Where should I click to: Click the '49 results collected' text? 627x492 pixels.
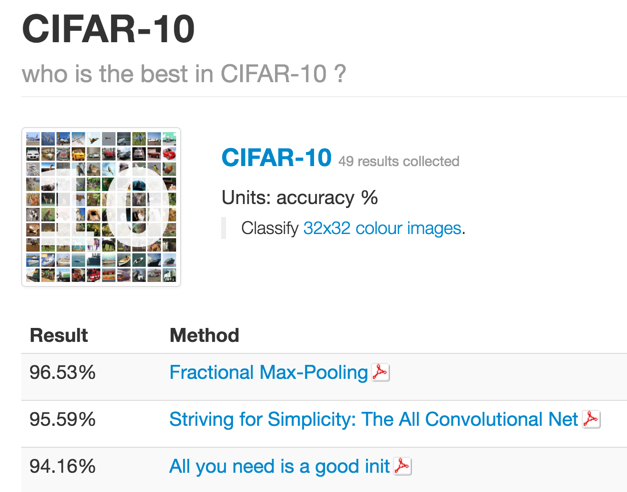point(398,161)
